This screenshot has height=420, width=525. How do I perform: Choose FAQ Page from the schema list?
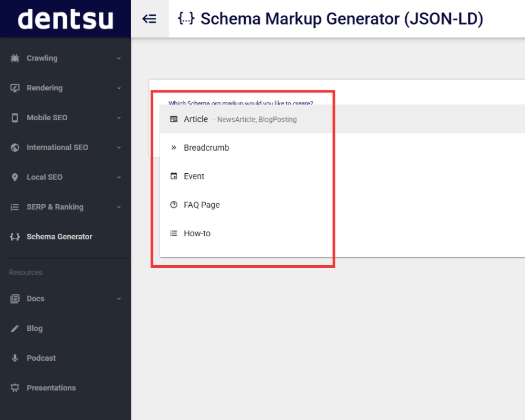click(342, 205)
